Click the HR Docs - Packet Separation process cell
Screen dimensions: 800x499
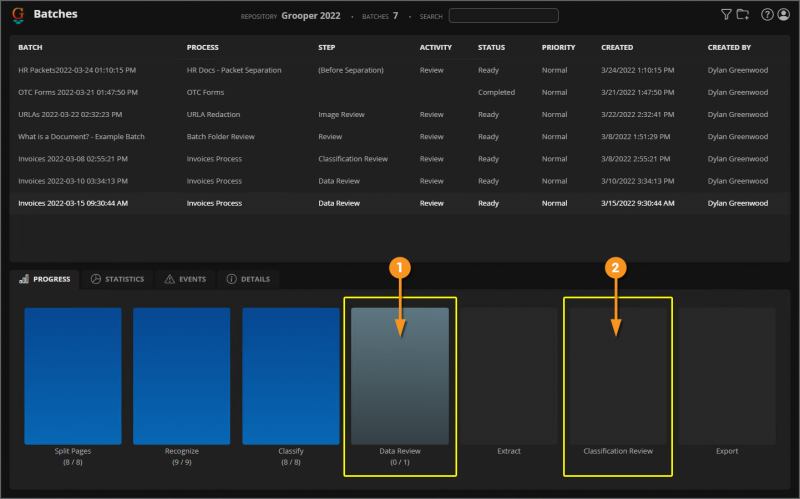234,70
